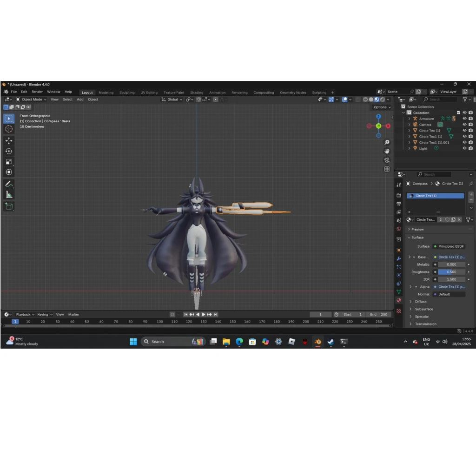Open the viewport Options popover
This screenshot has width=476, height=476.
[381, 107]
